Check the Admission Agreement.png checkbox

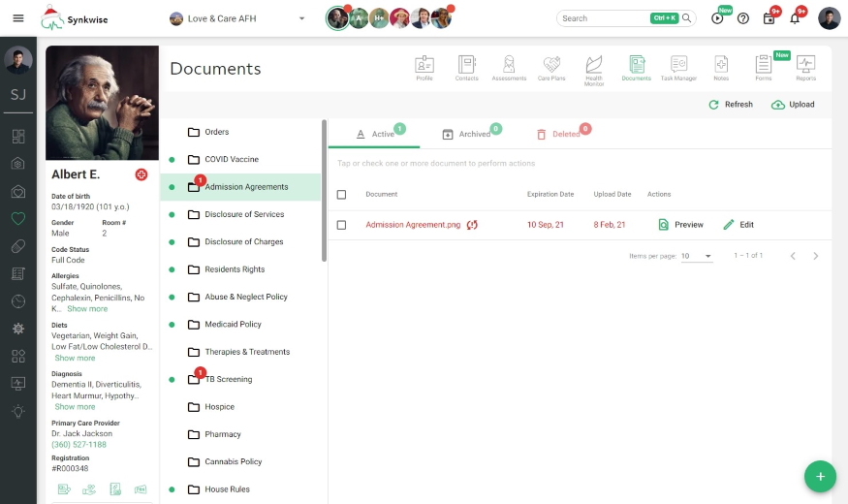pos(341,225)
